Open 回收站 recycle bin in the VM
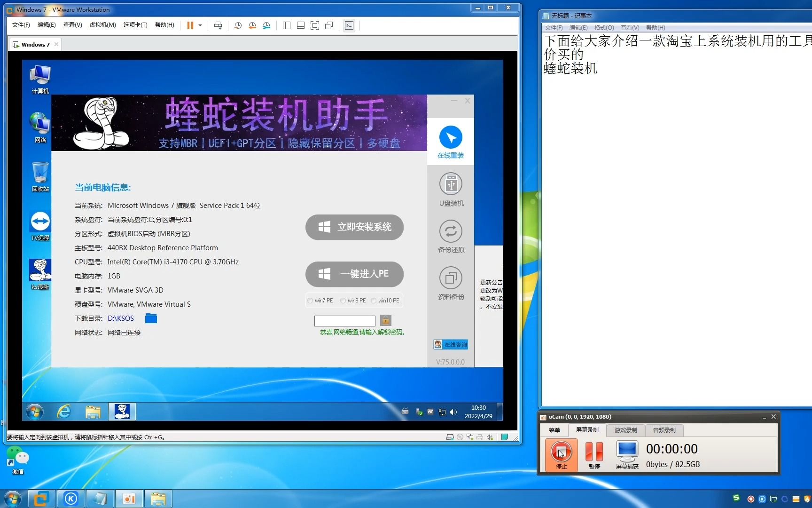The image size is (812, 508). (x=40, y=177)
